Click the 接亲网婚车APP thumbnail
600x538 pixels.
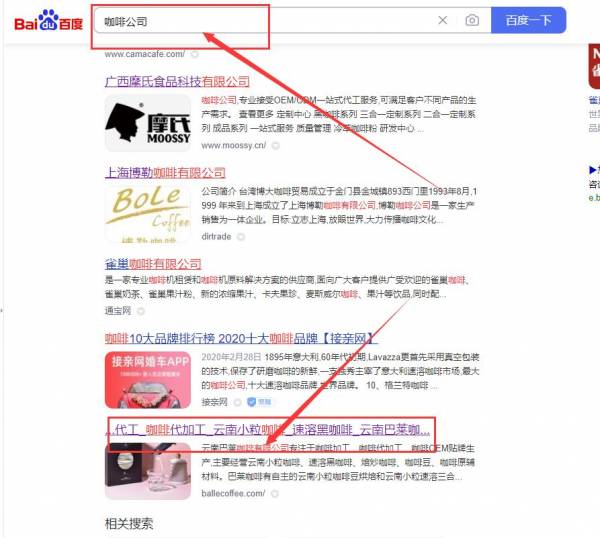(148, 380)
